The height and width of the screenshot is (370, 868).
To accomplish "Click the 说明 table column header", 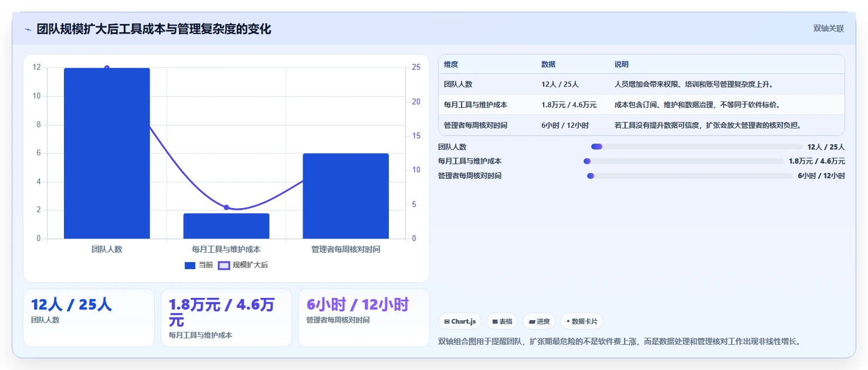I will 622,65.
